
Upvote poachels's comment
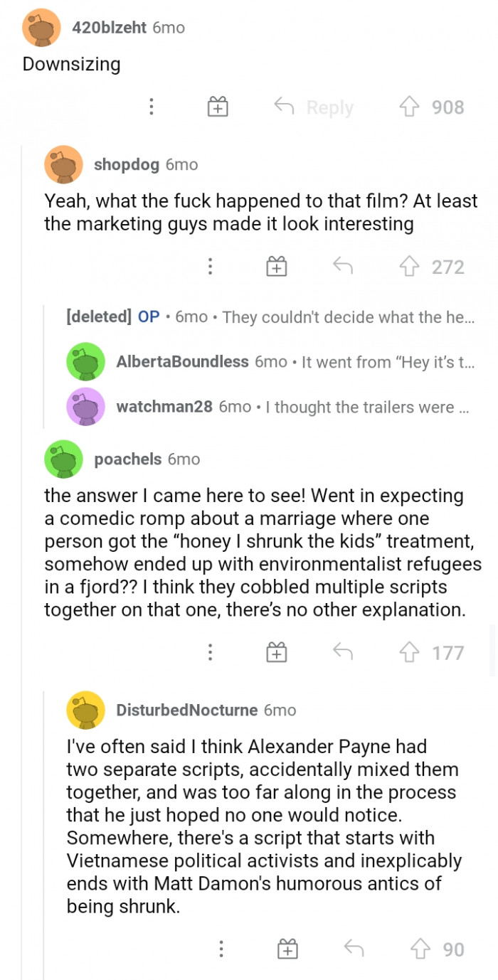(x=410, y=653)
